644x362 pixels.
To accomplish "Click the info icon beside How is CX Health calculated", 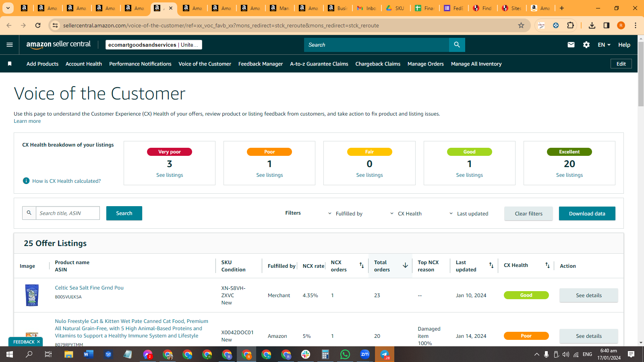I will (x=26, y=181).
